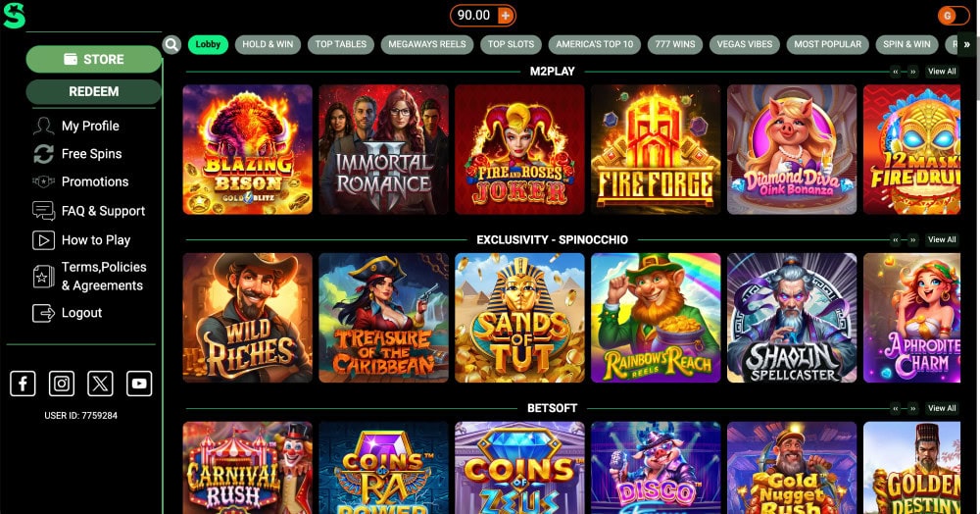
Task: Click the REDEEM button
Action: pos(94,91)
